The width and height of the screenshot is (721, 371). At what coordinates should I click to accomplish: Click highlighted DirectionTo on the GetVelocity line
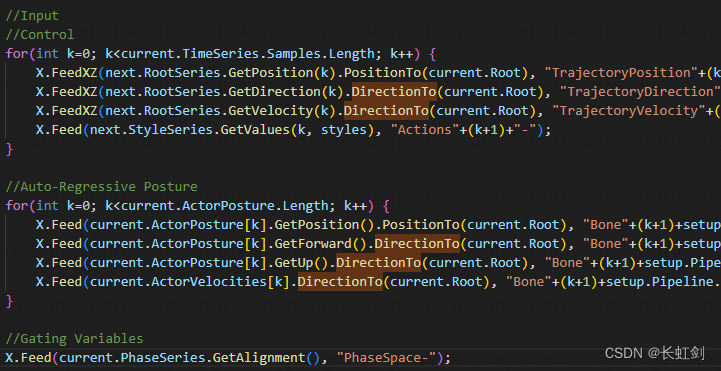click(386, 110)
